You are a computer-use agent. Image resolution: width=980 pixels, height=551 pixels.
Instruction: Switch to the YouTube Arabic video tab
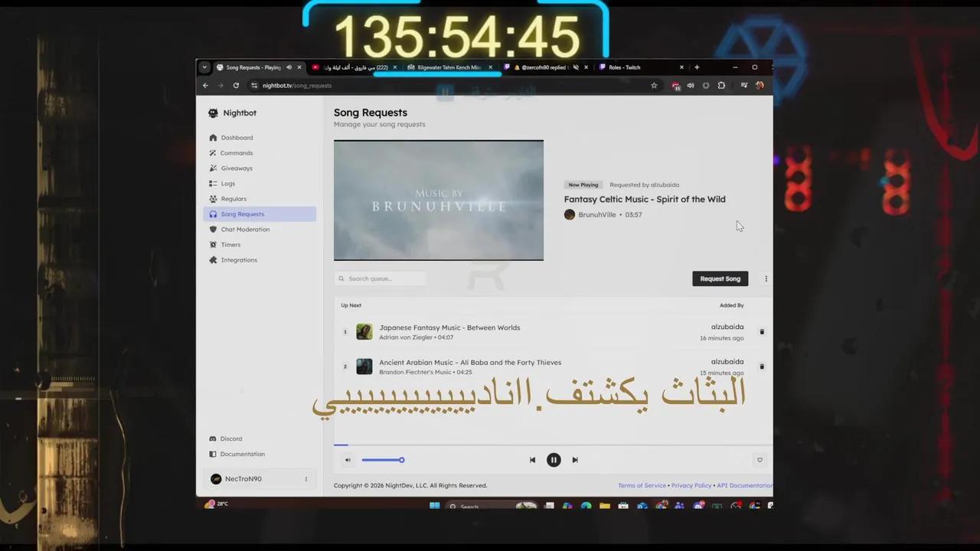[354, 67]
